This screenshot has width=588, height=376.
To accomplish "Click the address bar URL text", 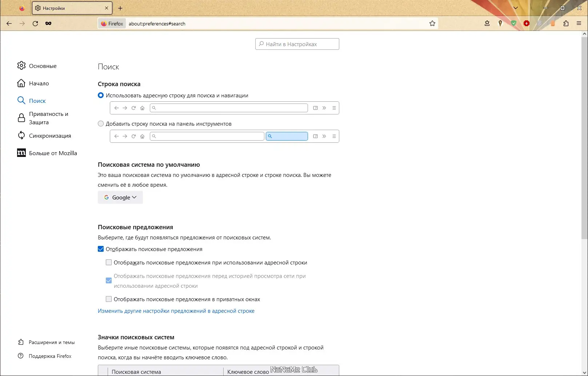I will 157,24.
